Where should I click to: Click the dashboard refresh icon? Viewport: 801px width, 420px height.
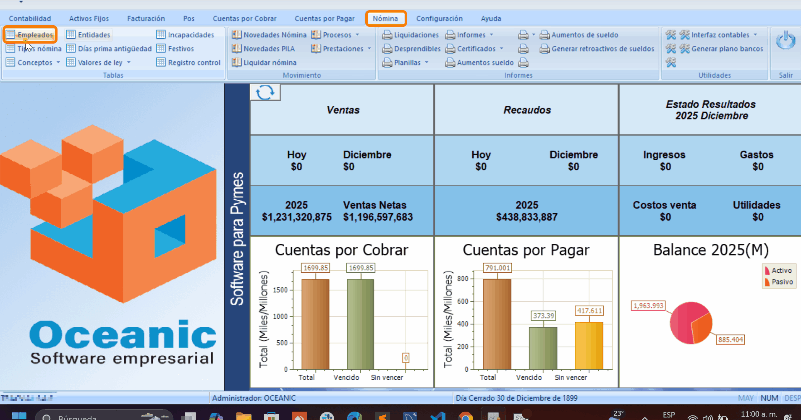pos(265,92)
